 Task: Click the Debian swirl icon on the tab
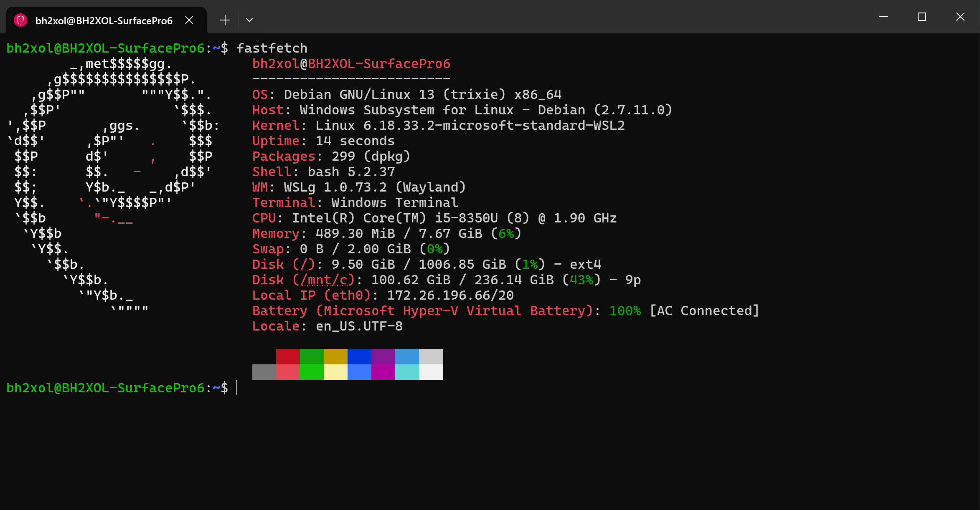click(20, 20)
